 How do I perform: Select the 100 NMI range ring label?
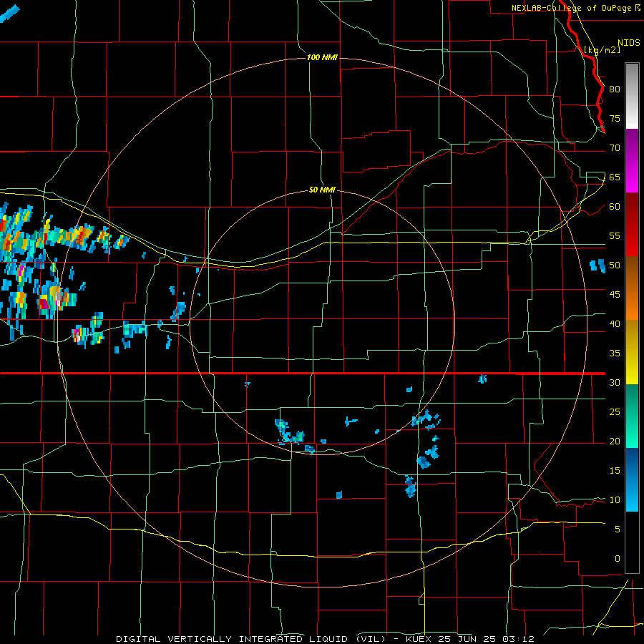[322, 57]
